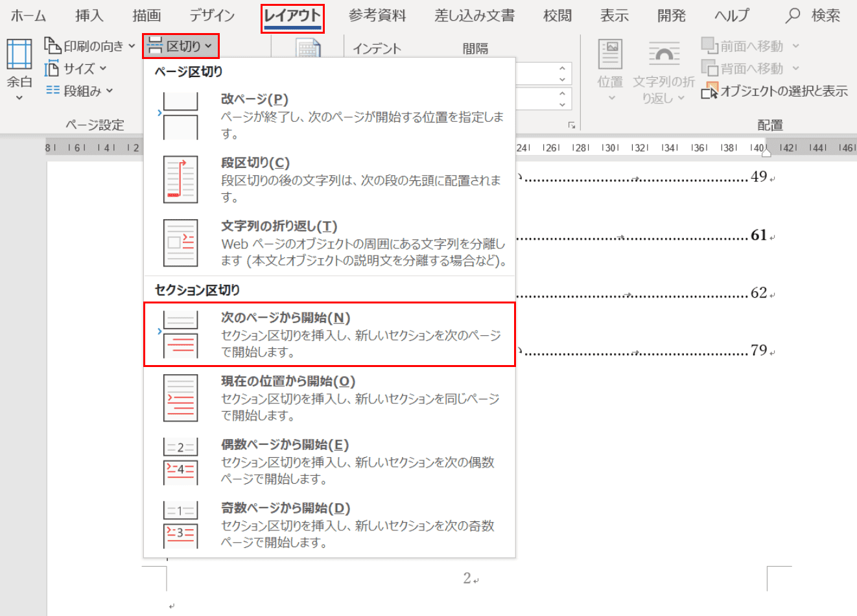
Task: Click the 配置 group label
Action: coord(770,124)
